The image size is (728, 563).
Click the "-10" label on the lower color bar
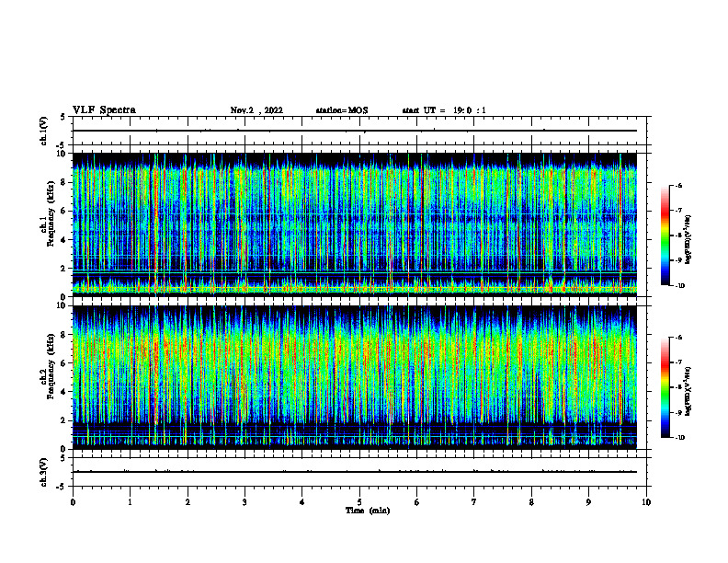(679, 438)
